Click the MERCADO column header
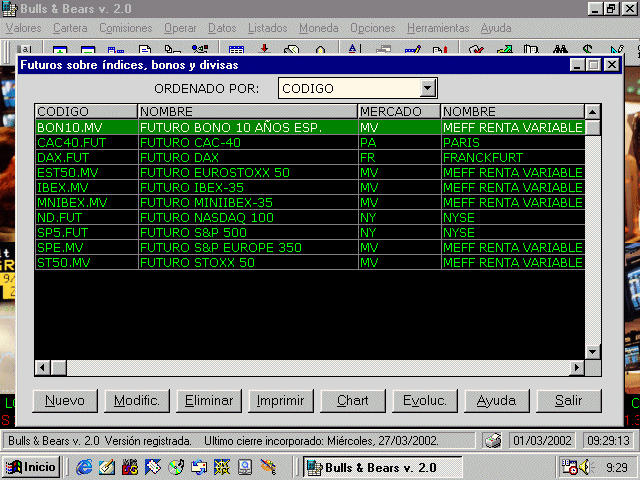 399,112
